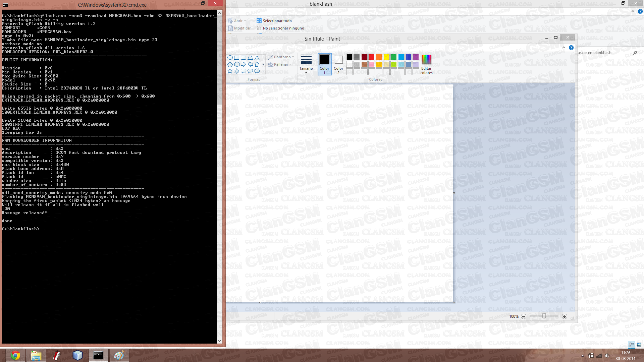The width and height of the screenshot is (644, 362).
Task: Click the red pen app taskbar icon
Action: click(x=57, y=355)
